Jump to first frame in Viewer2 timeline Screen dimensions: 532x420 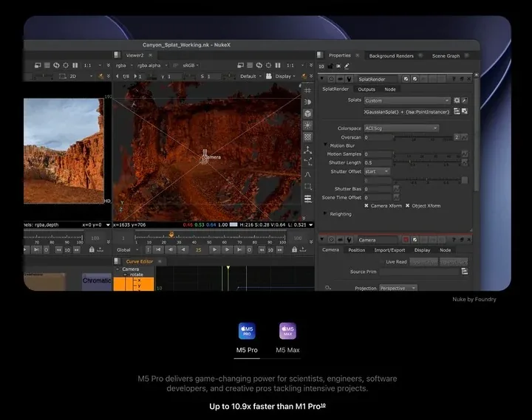[x=158, y=249]
